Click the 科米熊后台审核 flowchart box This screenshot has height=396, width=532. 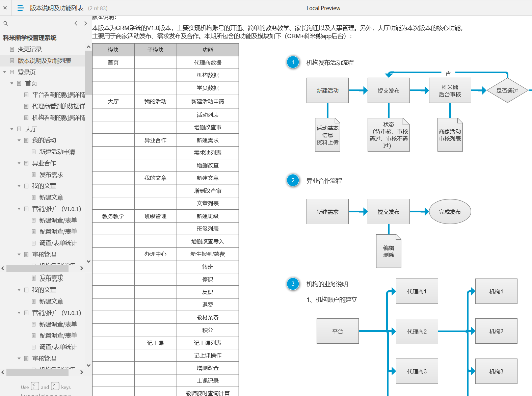point(450,90)
